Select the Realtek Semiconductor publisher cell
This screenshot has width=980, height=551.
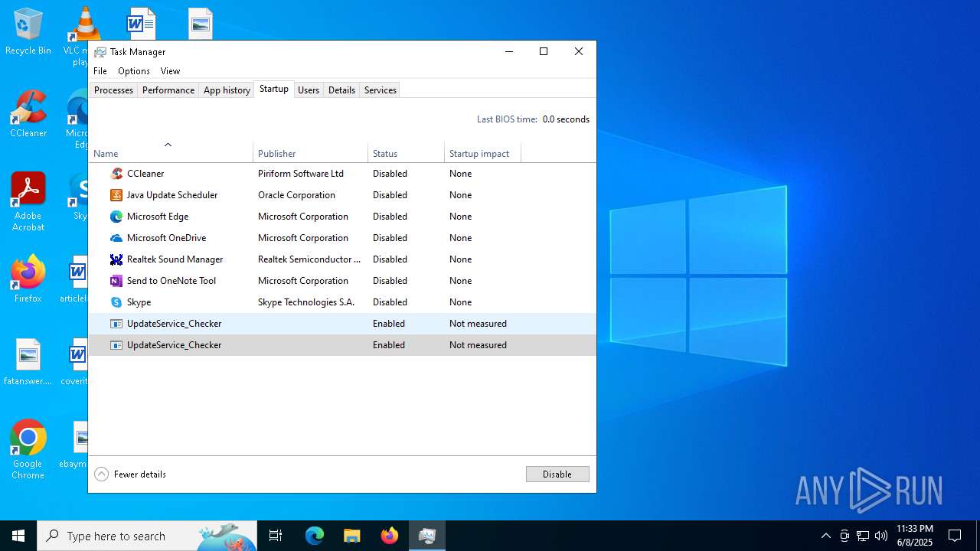point(309,259)
